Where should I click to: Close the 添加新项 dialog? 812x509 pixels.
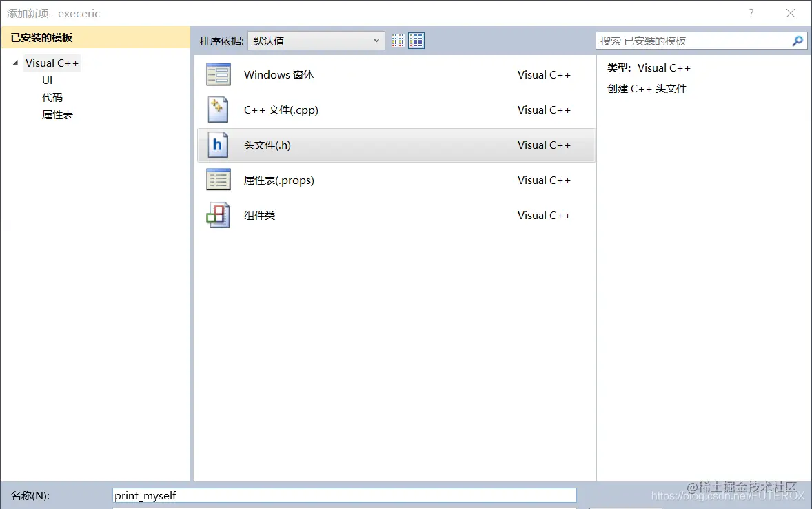pyautogui.click(x=790, y=14)
